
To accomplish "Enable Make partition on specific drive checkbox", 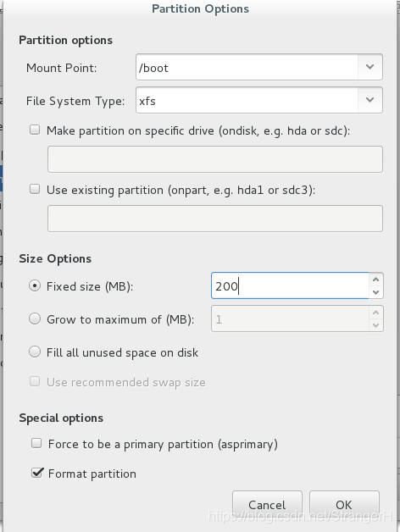I will click(x=35, y=130).
